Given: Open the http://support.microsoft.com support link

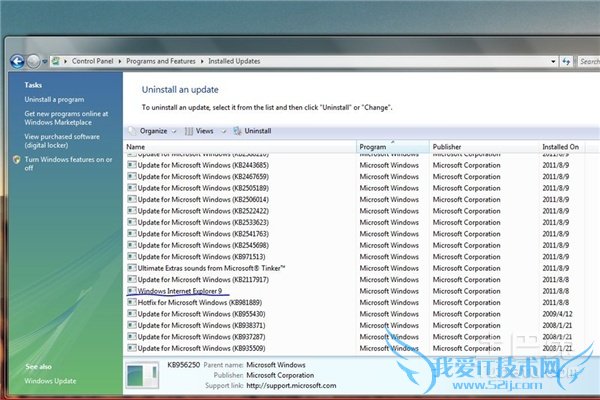Looking at the screenshot, I should pyautogui.click(x=291, y=386).
